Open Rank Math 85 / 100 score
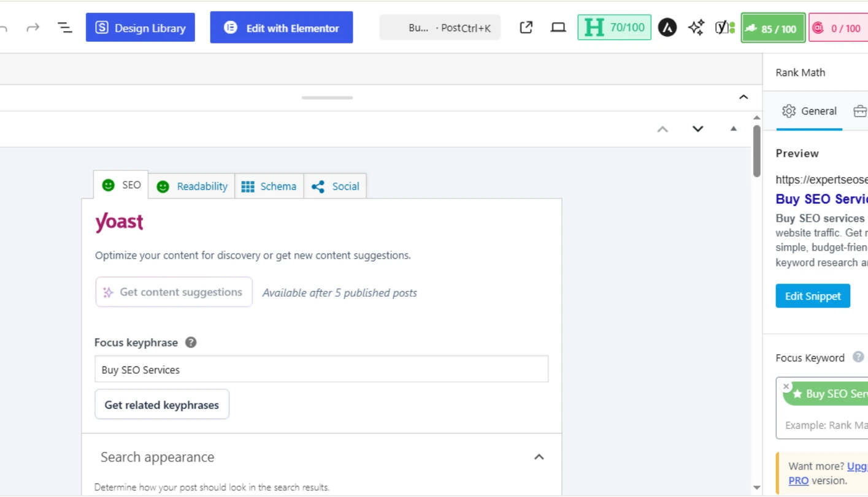This screenshot has height=497, width=868. (773, 28)
